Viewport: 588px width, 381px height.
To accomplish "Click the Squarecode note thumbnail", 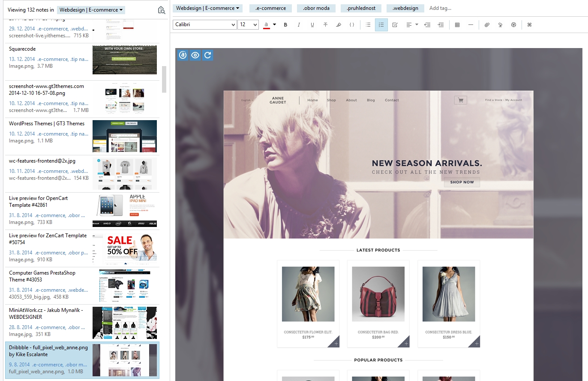I will tap(125, 60).
